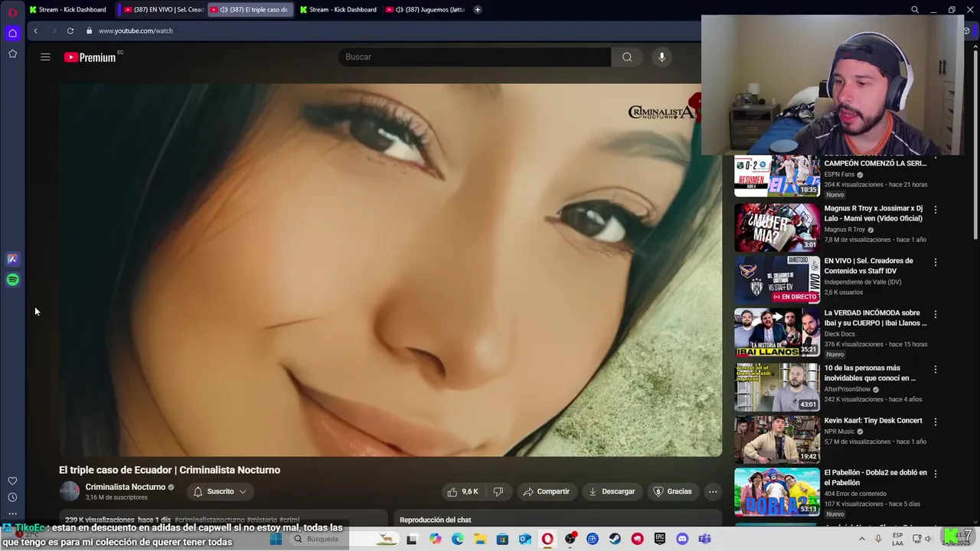Open Opera bookmarks star in sidebar
Image resolution: width=980 pixels, height=551 pixels.
tap(12, 54)
